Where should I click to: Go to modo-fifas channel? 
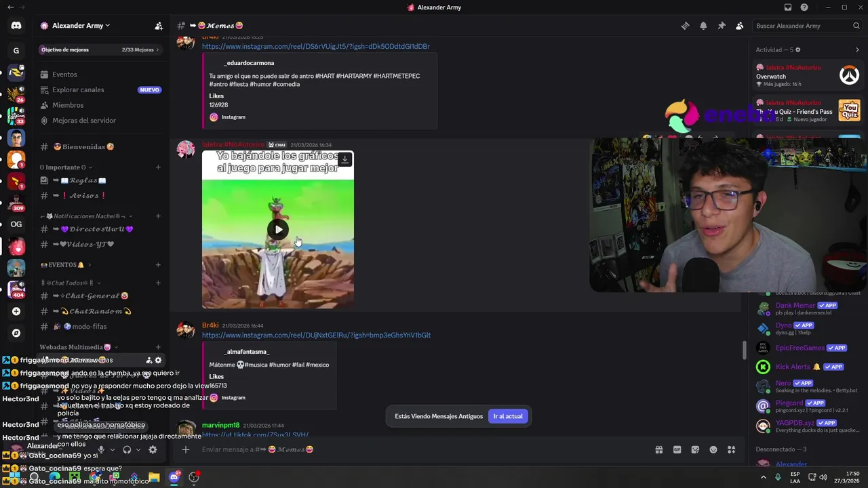click(100, 327)
